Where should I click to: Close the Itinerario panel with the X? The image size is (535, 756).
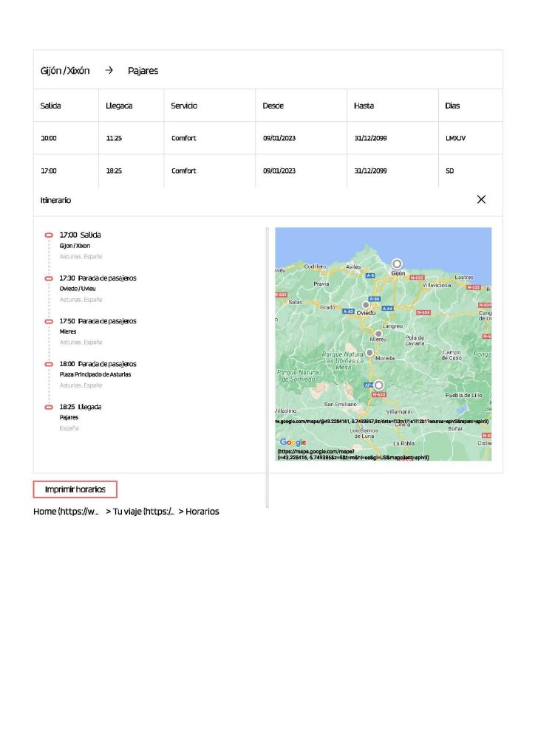coord(481,199)
